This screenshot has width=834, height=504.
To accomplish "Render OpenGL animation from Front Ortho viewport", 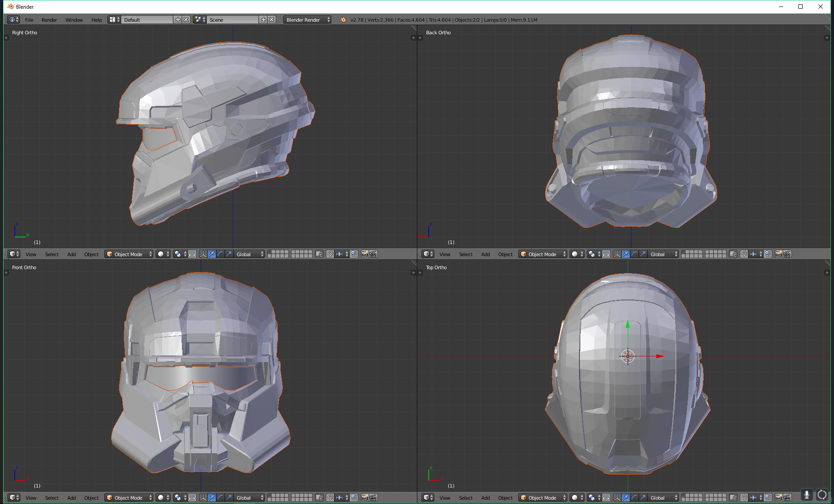I will pyautogui.click(x=373, y=497).
